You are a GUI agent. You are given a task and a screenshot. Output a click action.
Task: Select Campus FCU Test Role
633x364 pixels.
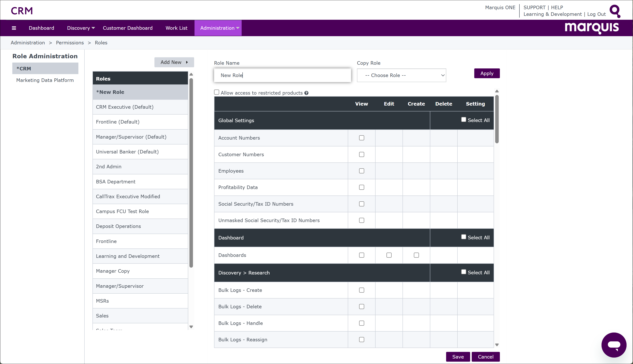point(140,212)
